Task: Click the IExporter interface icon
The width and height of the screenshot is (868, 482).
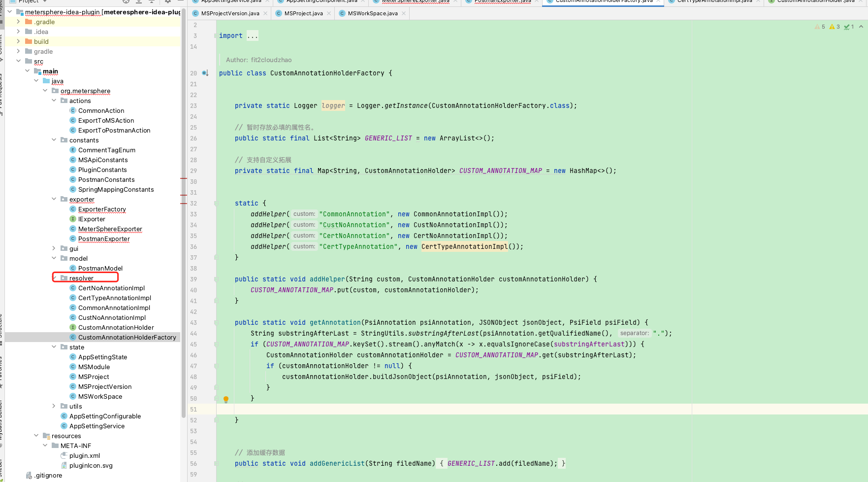Action: [73, 219]
